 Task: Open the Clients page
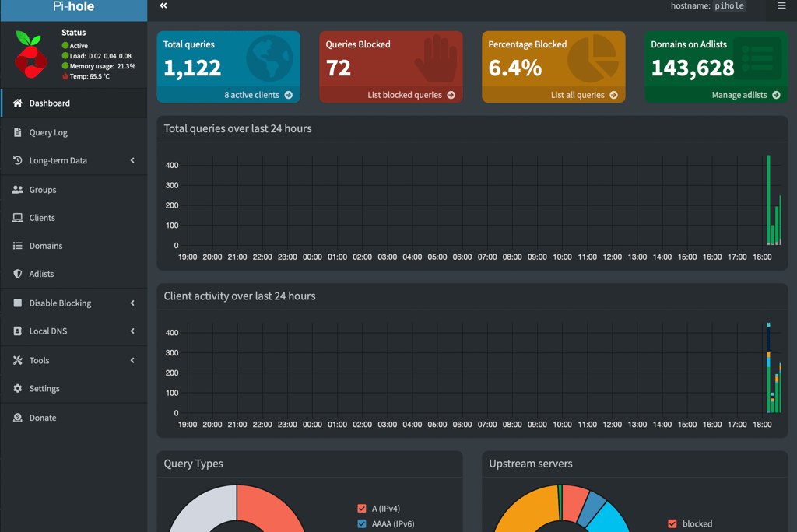(x=74, y=218)
